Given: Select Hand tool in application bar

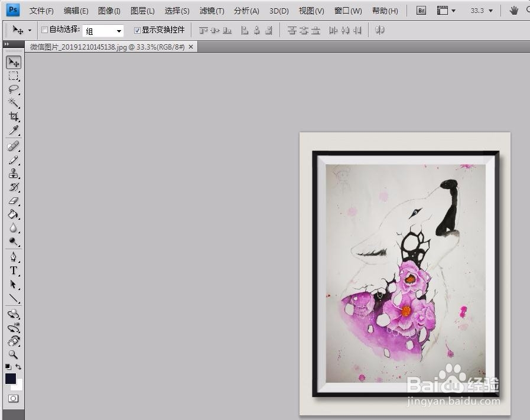Looking at the screenshot, I should click(514, 11).
